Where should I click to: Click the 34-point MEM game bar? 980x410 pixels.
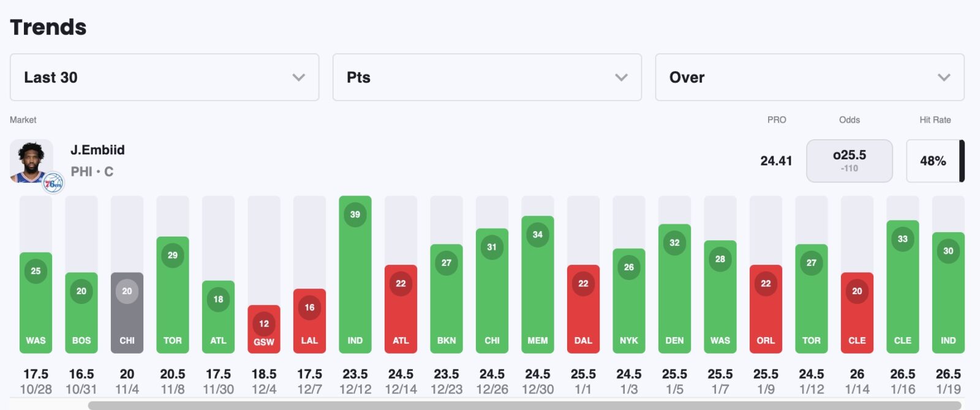[x=538, y=284]
